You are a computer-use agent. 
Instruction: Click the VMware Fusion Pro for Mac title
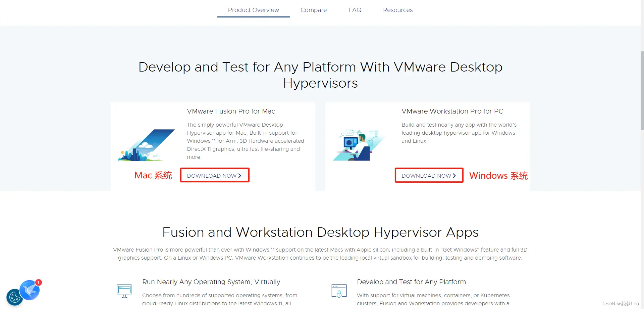pyautogui.click(x=231, y=111)
